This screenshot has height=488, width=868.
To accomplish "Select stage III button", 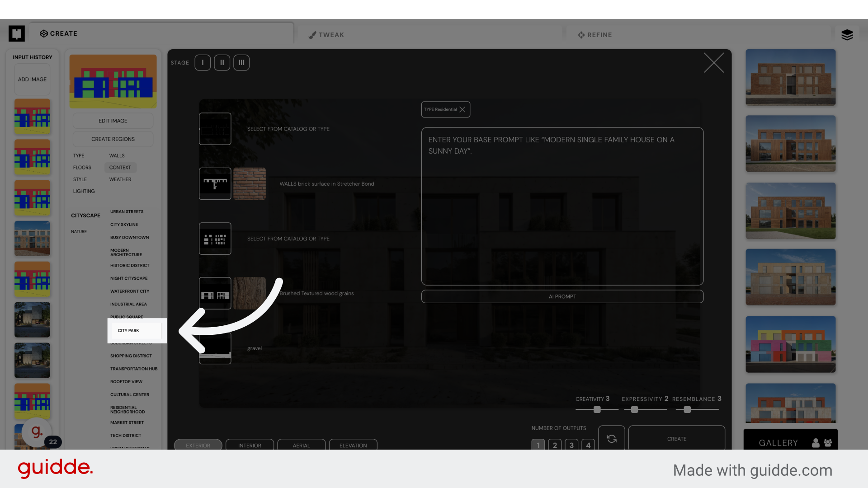I will [241, 62].
